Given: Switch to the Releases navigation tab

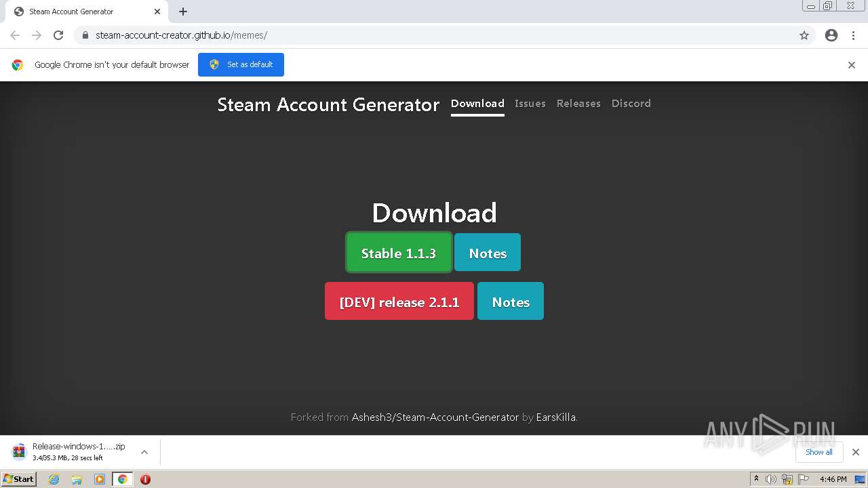Looking at the screenshot, I should point(578,104).
